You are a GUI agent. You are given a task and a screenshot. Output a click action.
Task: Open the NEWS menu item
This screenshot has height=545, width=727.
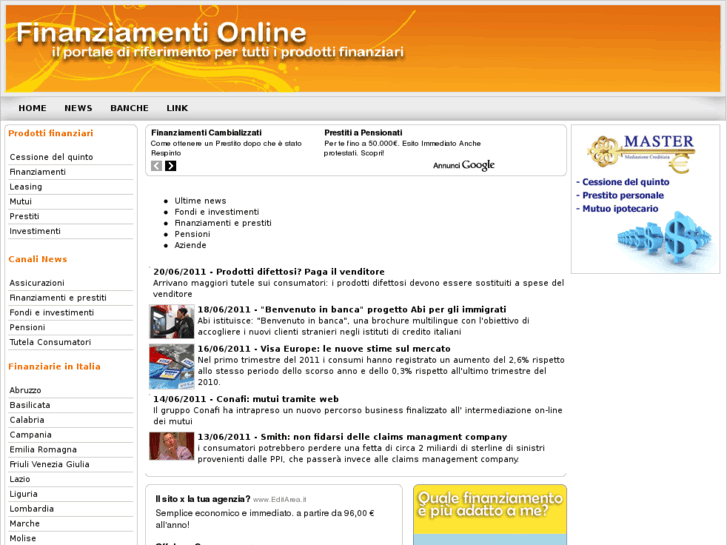tap(78, 108)
